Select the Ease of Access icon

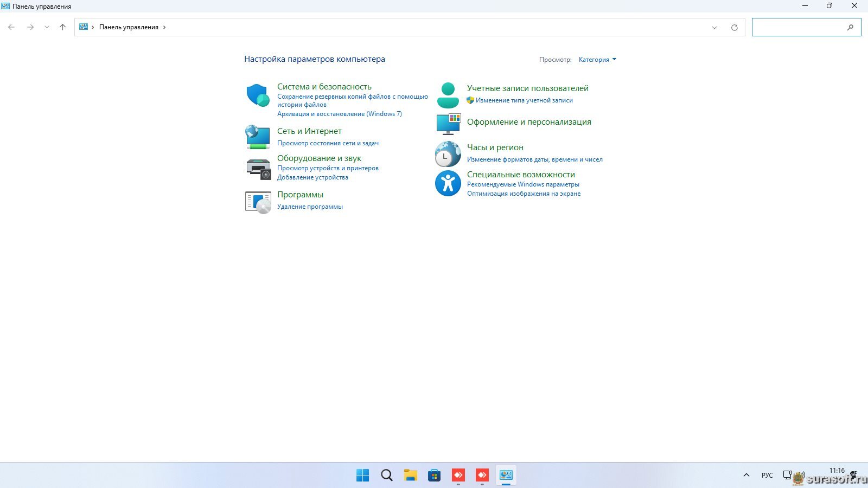click(448, 183)
